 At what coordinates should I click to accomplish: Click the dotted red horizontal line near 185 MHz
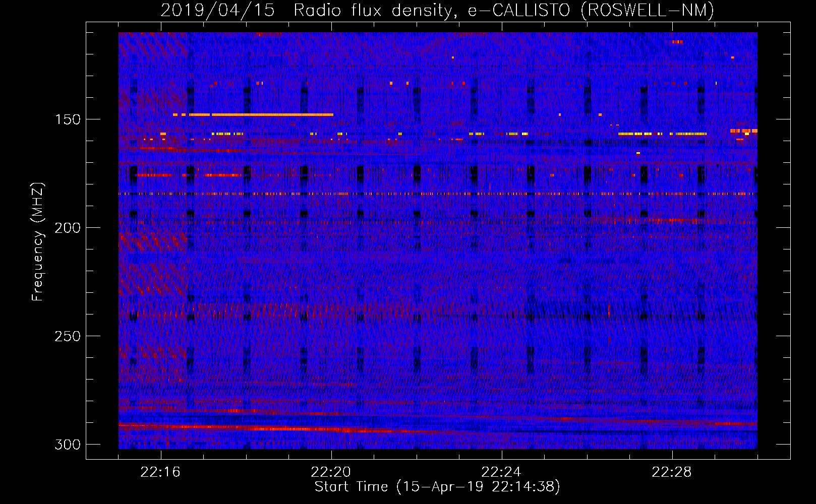[x=438, y=194]
